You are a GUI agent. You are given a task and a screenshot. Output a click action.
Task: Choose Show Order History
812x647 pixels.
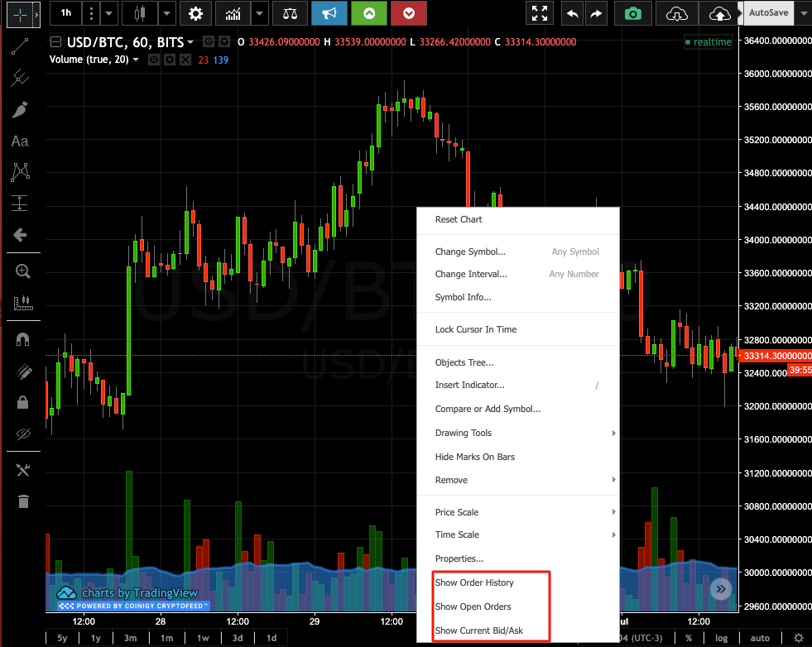pyautogui.click(x=518, y=582)
